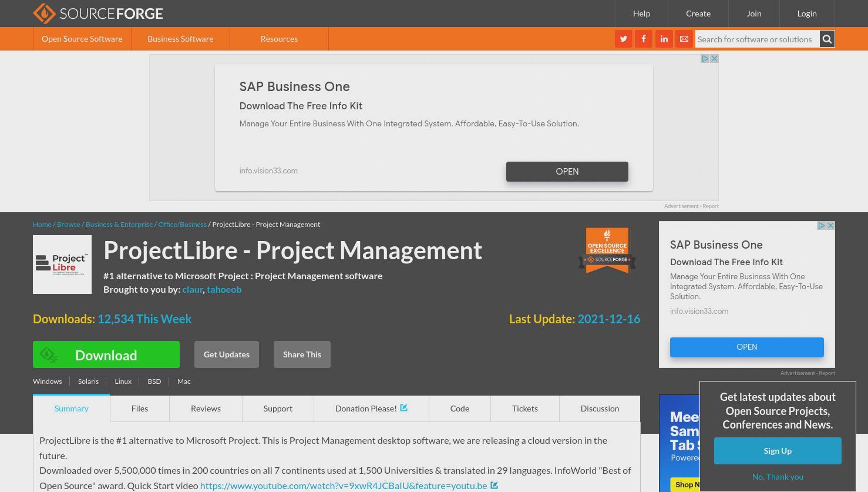Image resolution: width=868 pixels, height=492 pixels.
Task: Click the green Download button
Action: click(106, 354)
